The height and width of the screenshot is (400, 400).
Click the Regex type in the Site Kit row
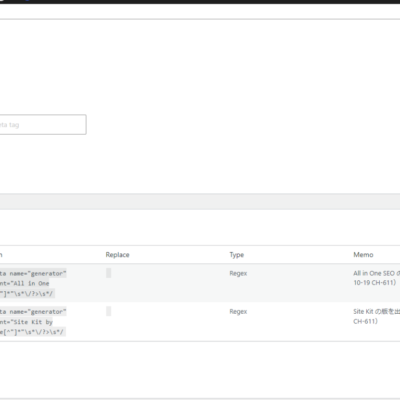click(x=238, y=312)
